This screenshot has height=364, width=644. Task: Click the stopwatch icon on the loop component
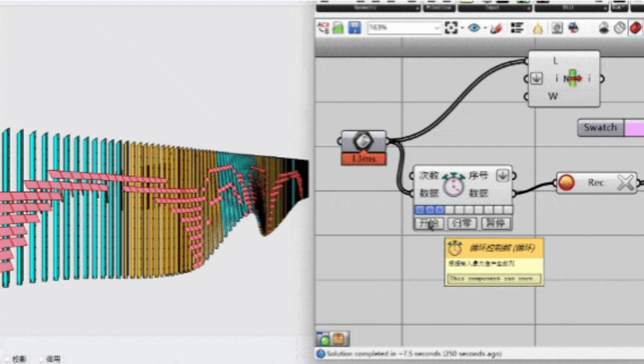453,184
